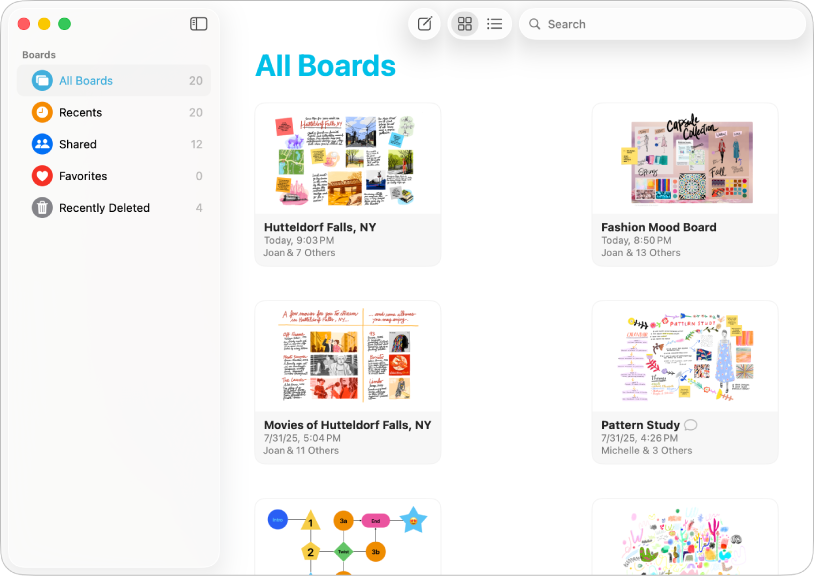This screenshot has width=814, height=578.
Task: Create a new board using the compose icon
Action: coord(424,24)
